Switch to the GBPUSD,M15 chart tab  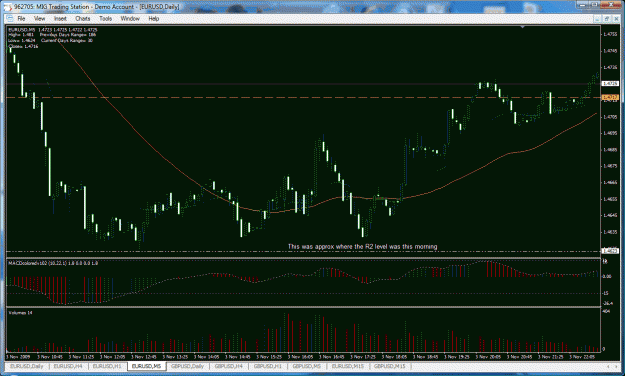(389, 366)
